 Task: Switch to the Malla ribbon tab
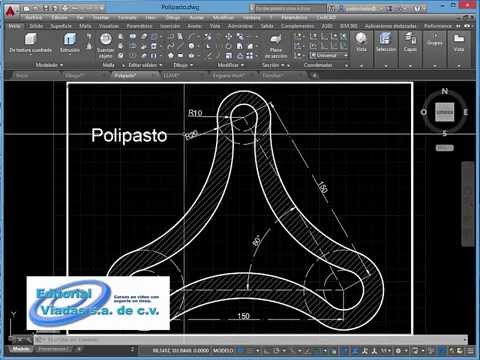click(85, 26)
